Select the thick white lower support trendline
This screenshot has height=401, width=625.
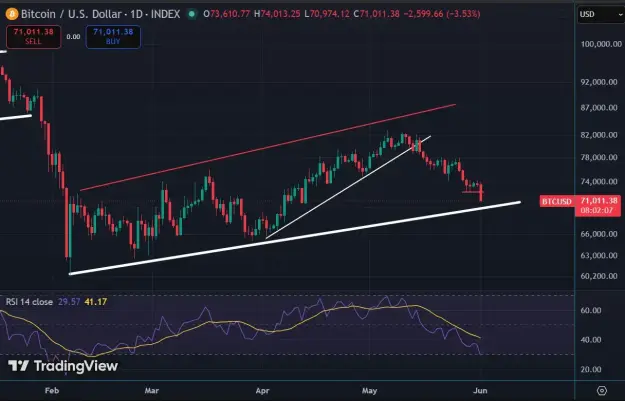[x=295, y=238]
